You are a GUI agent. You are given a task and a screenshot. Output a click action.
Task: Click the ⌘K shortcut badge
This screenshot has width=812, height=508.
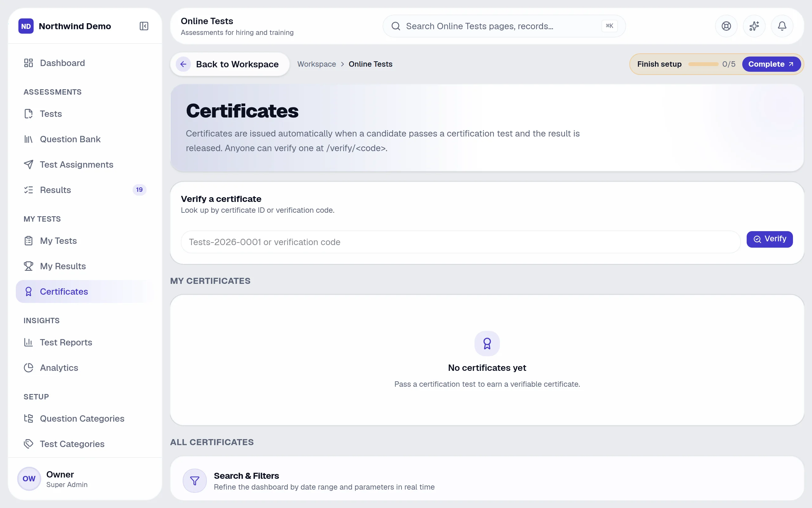pos(609,26)
